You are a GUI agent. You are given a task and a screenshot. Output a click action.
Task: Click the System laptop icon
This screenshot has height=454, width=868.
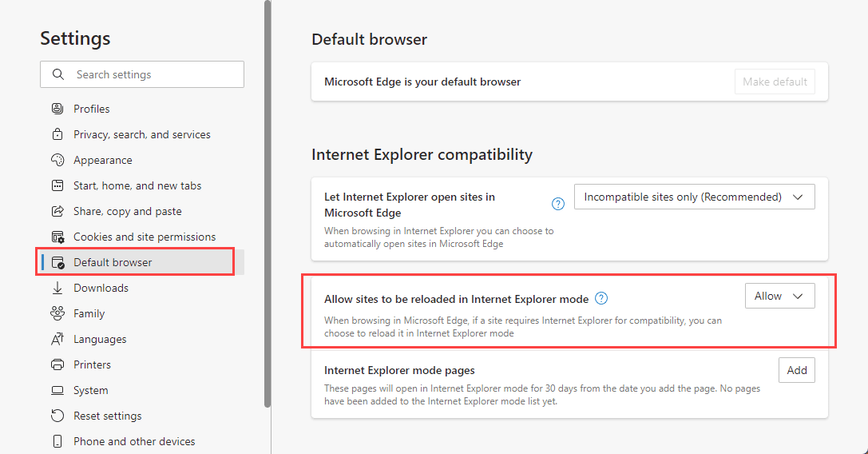pos(57,390)
